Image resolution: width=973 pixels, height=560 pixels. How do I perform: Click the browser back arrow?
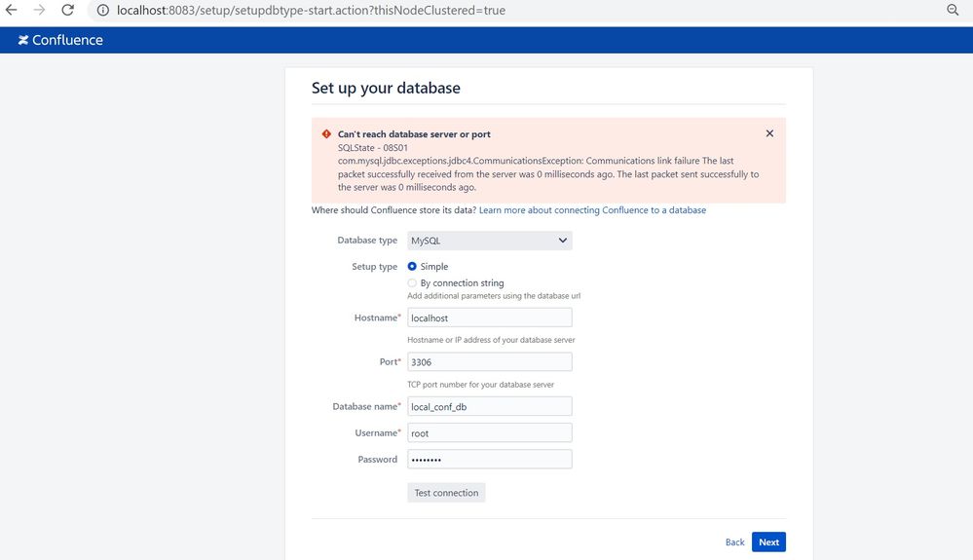(11, 10)
